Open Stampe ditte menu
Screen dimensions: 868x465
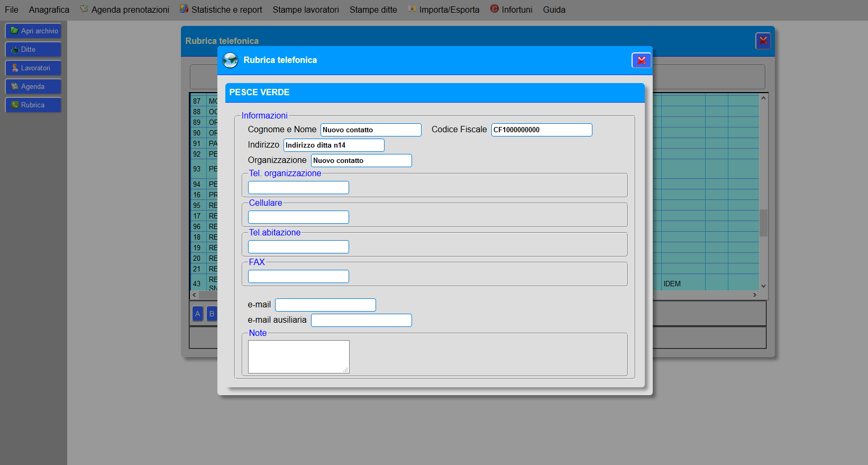coord(373,10)
